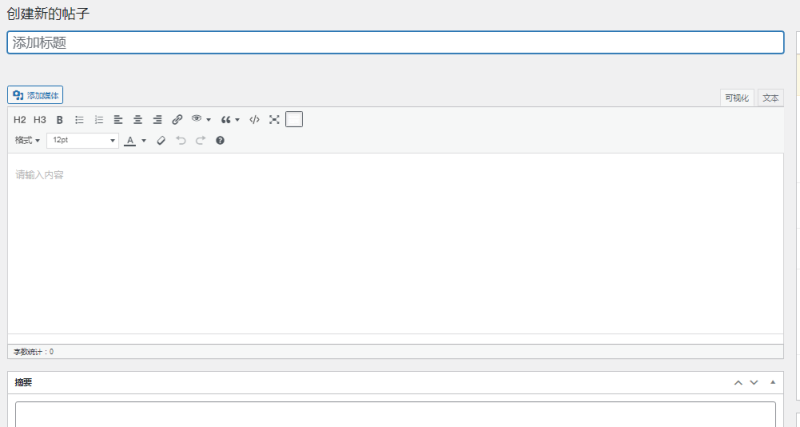Image resolution: width=800 pixels, height=427 pixels.
Task: Insert code with the code brackets icon
Action: coord(254,120)
